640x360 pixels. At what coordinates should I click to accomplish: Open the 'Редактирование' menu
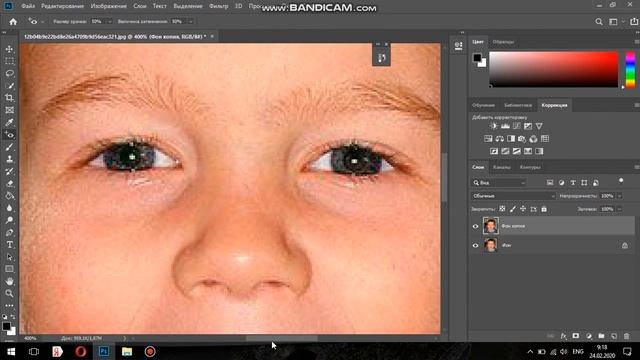point(62,6)
